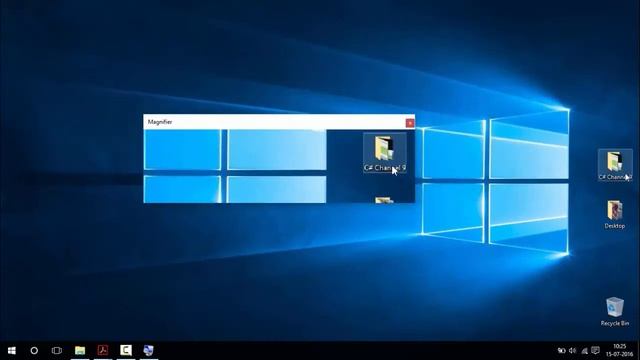Open File Explorer from the taskbar
Viewport: 640px width, 360px height.
pos(80,351)
